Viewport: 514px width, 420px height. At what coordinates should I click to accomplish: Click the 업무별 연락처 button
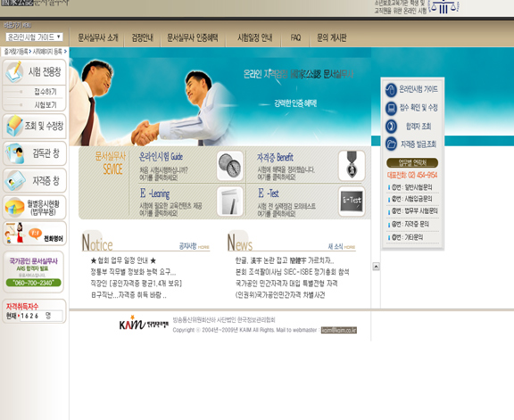pos(412,162)
